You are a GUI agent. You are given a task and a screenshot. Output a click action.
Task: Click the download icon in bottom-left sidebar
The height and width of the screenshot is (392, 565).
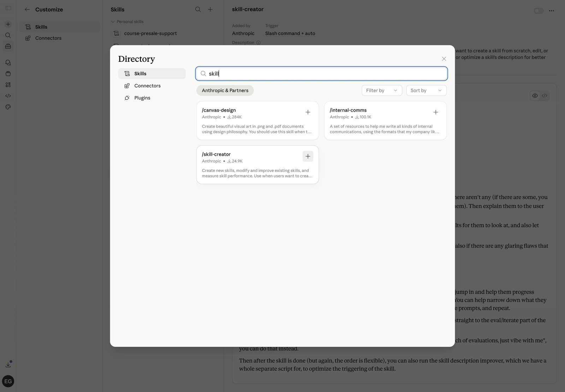tap(8, 365)
